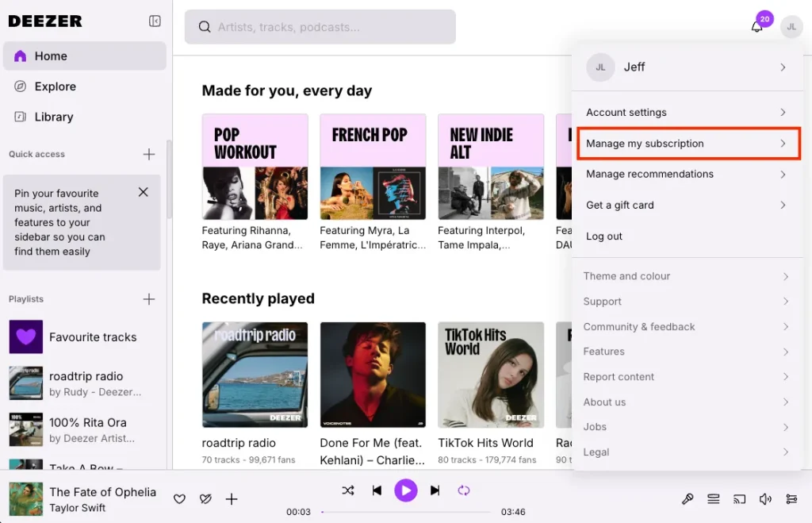Open lyrics with the microphone icon
The width and height of the screenshot is (812, 523).
click(x=688, y=499)
